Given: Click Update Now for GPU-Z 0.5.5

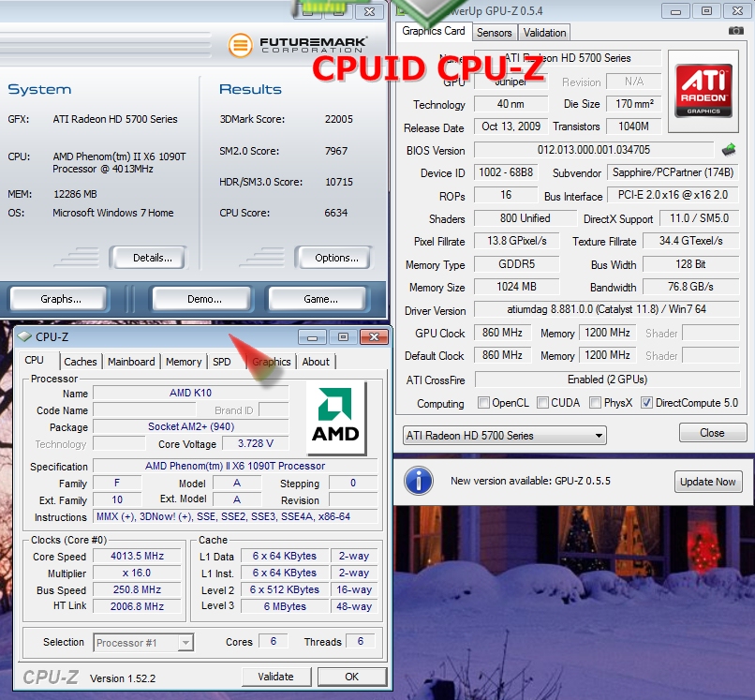Looking at the screenshot, I should click(x=708, y=482).
